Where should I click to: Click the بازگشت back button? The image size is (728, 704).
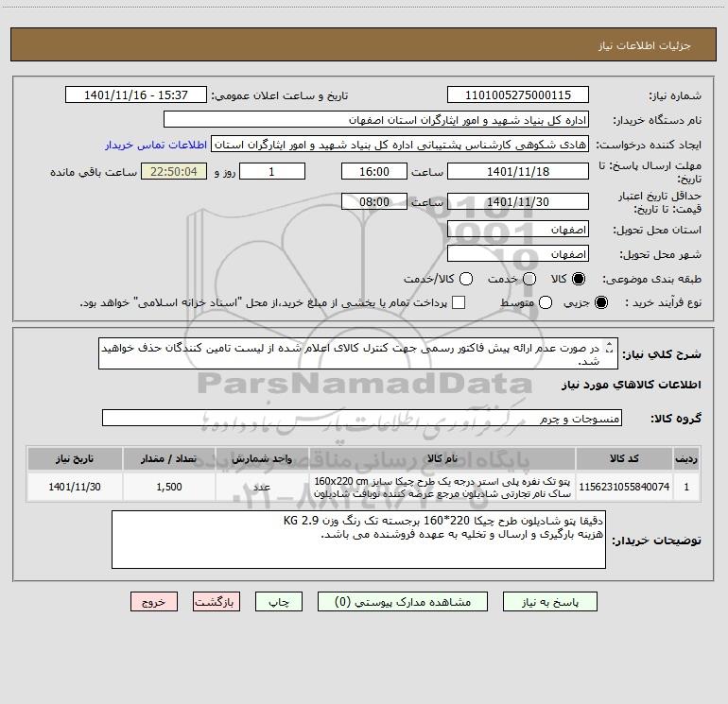tap(217, 602)
